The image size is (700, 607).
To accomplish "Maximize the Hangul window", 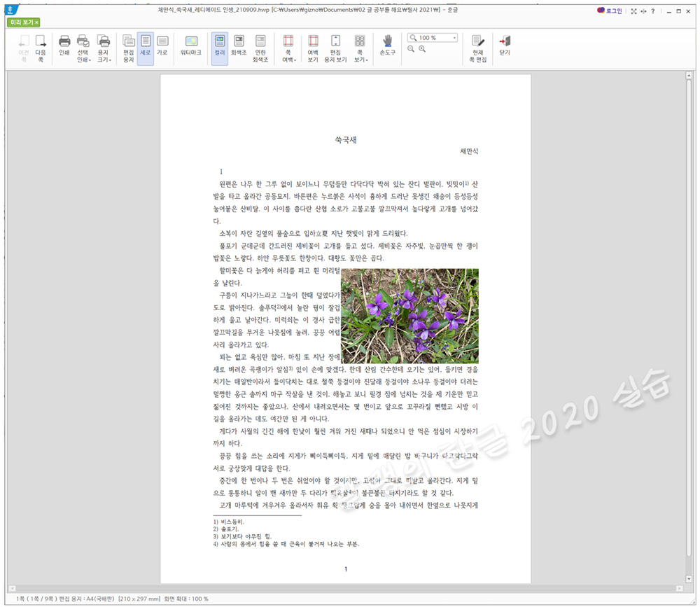I will point(678,11).
